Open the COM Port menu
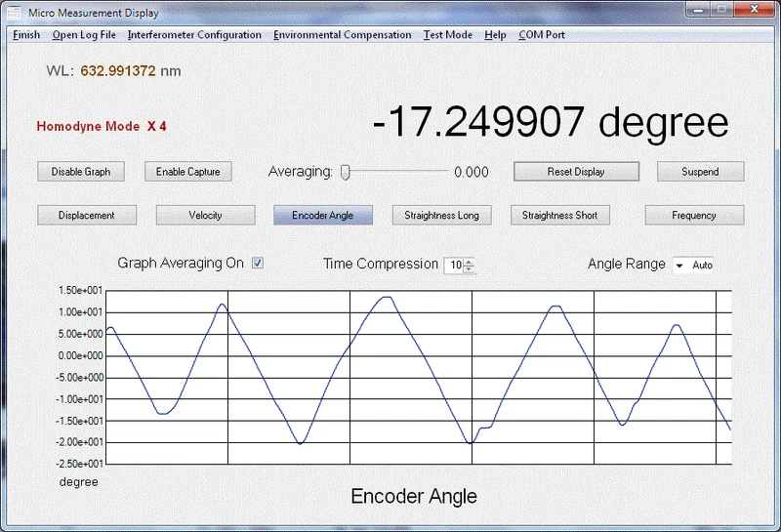 (x=541, y=35)
